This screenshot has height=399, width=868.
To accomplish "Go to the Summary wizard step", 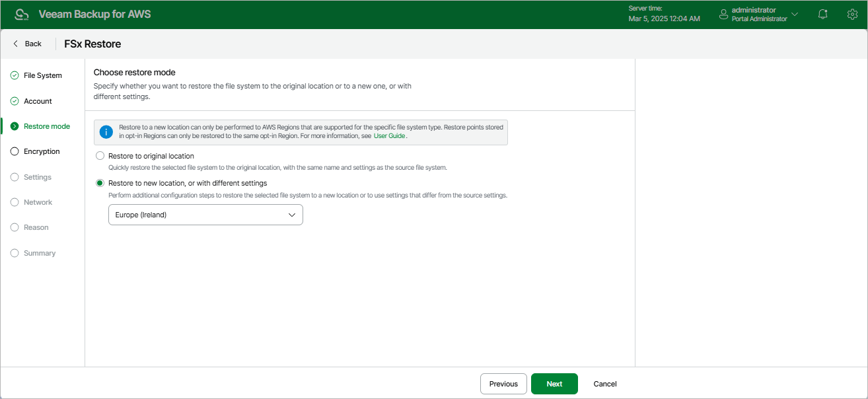I will click(x=40, y=253).
